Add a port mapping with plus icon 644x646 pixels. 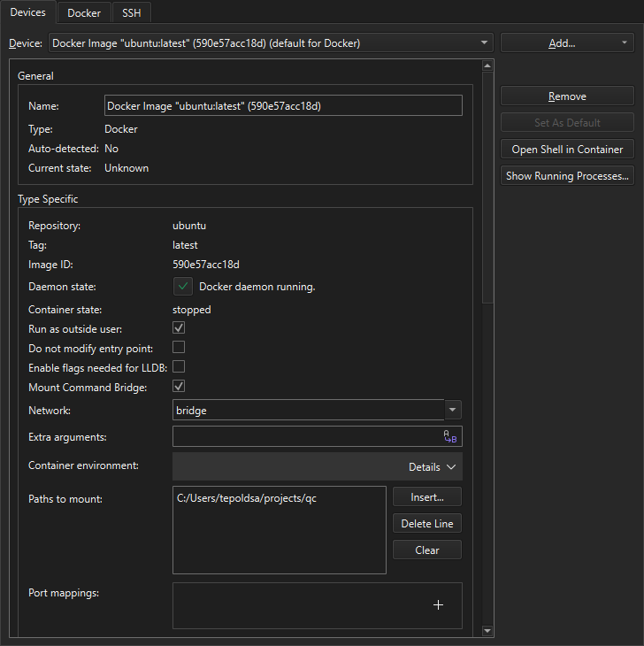pyautogui.click(x=438, y=604)
